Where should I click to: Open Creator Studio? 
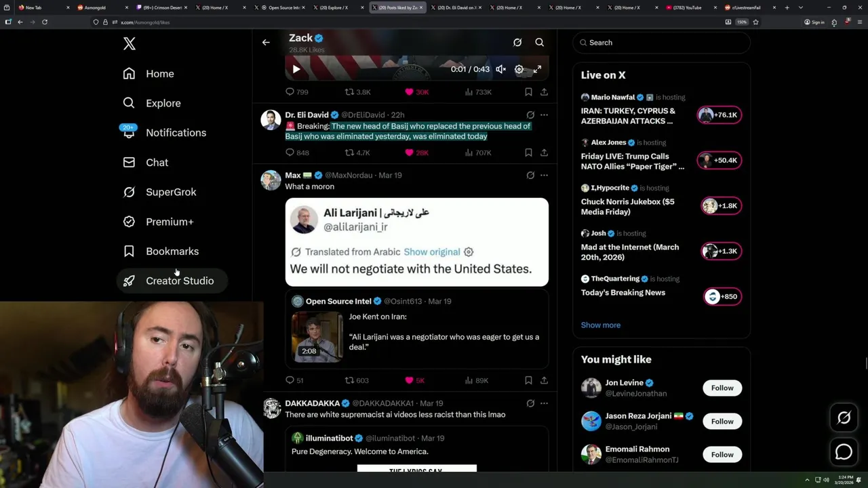point(172,281)
